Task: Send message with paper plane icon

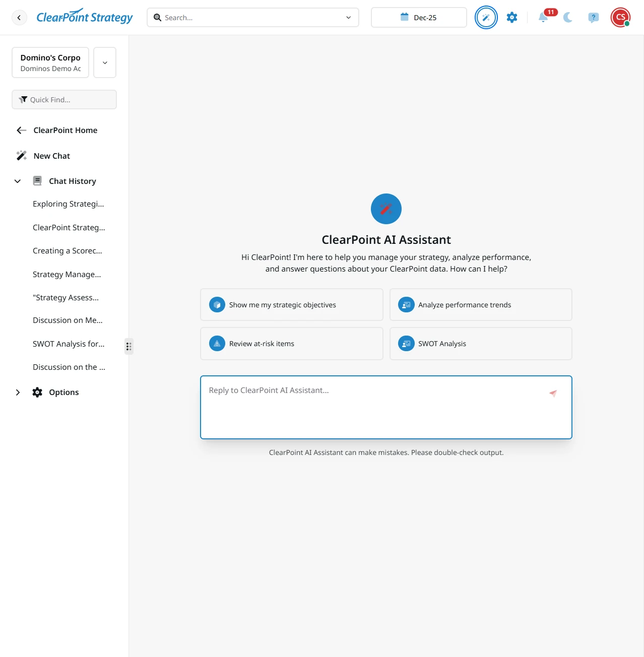Action: pyautogui.click(x=553, y=393)
